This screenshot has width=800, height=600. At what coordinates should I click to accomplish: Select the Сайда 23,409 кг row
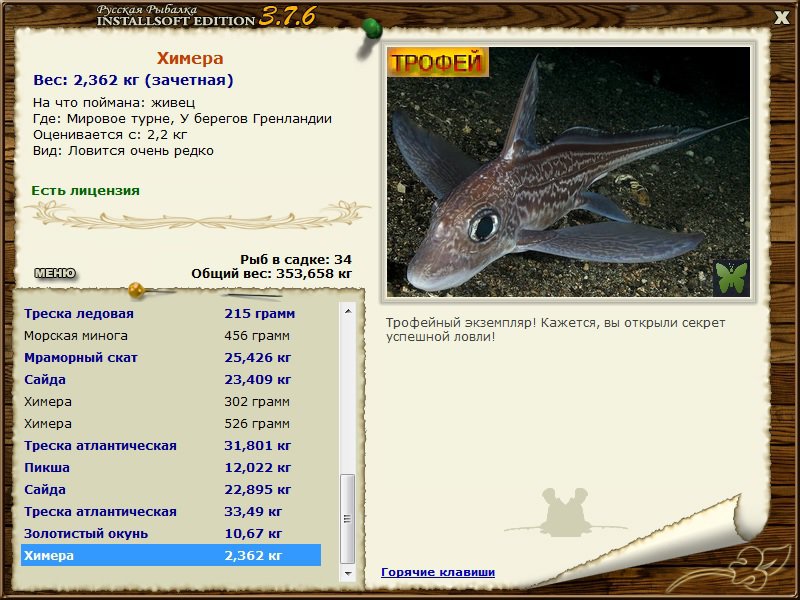pos(171,380)
